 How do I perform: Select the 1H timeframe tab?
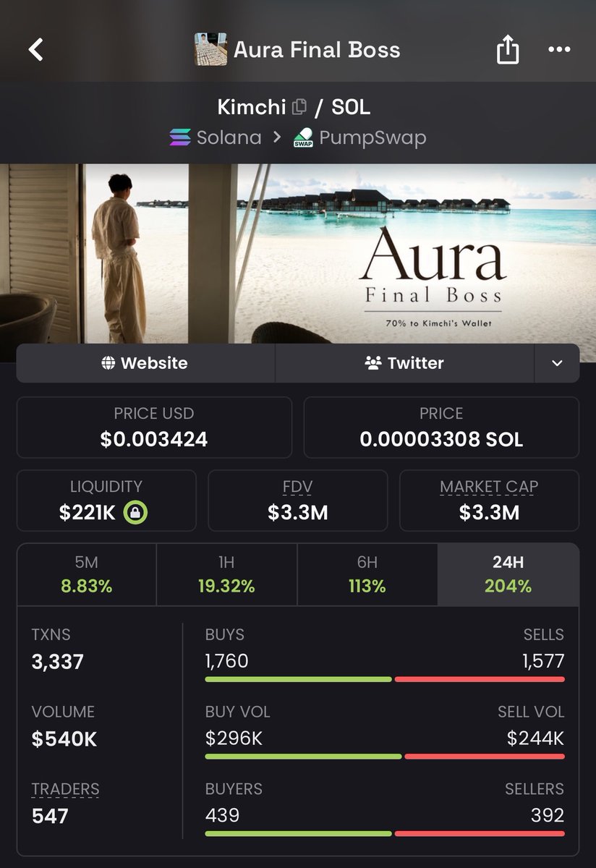point(226,574)
